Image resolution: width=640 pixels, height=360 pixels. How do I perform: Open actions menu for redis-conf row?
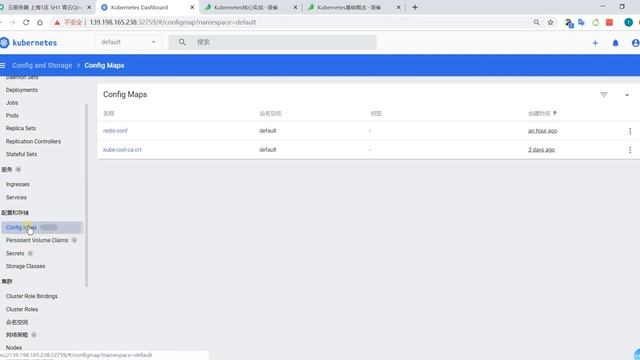(630, 131)
